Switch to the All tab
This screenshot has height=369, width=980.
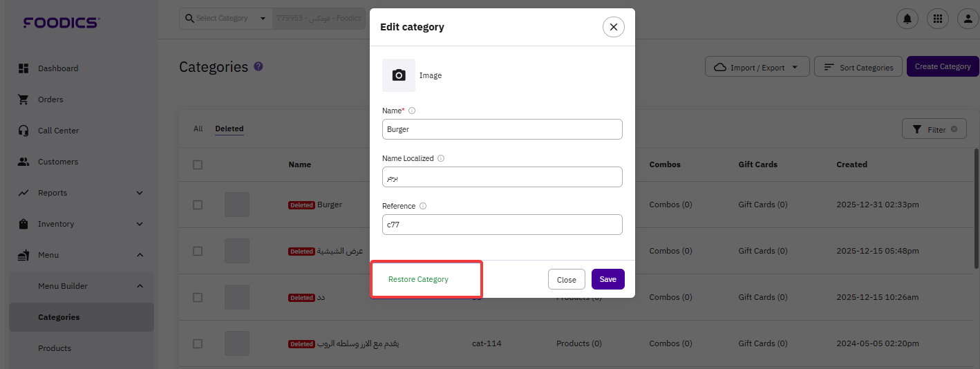pyautogui.click(x=198, y=129)
